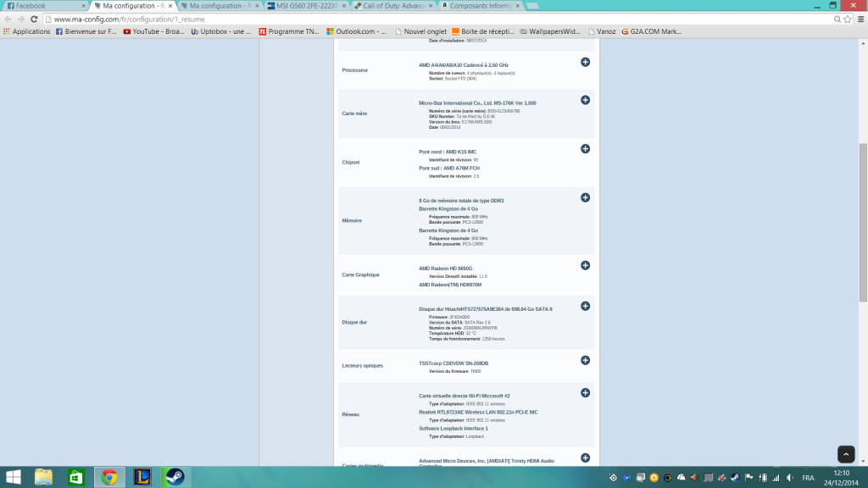
Task: Expand the Disque dur section
Action: [585, 306]
